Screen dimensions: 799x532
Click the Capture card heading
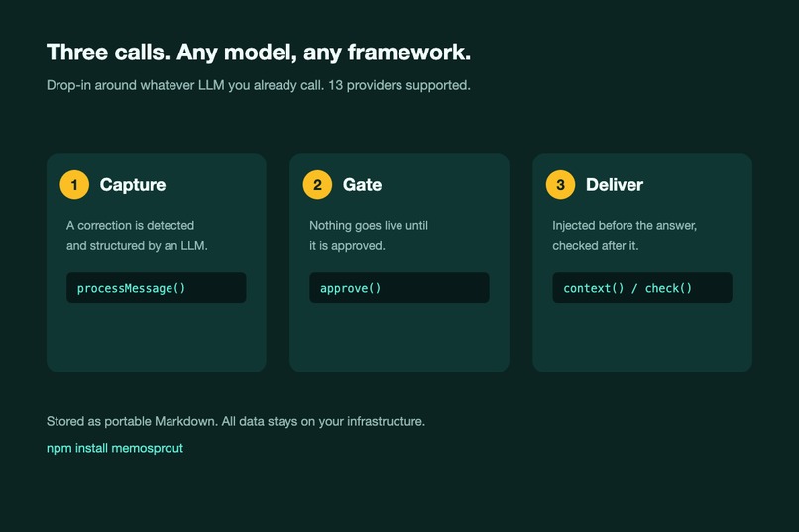(133, 185)
